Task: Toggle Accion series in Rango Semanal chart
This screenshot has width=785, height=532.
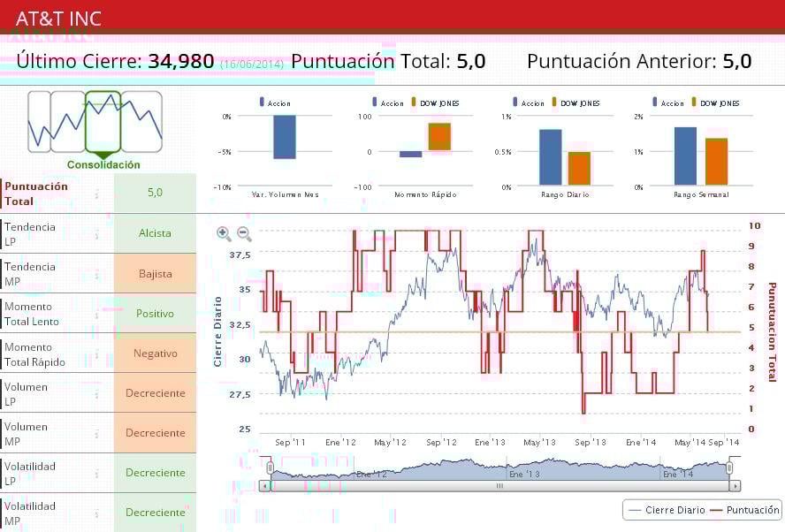Action: 668,103
